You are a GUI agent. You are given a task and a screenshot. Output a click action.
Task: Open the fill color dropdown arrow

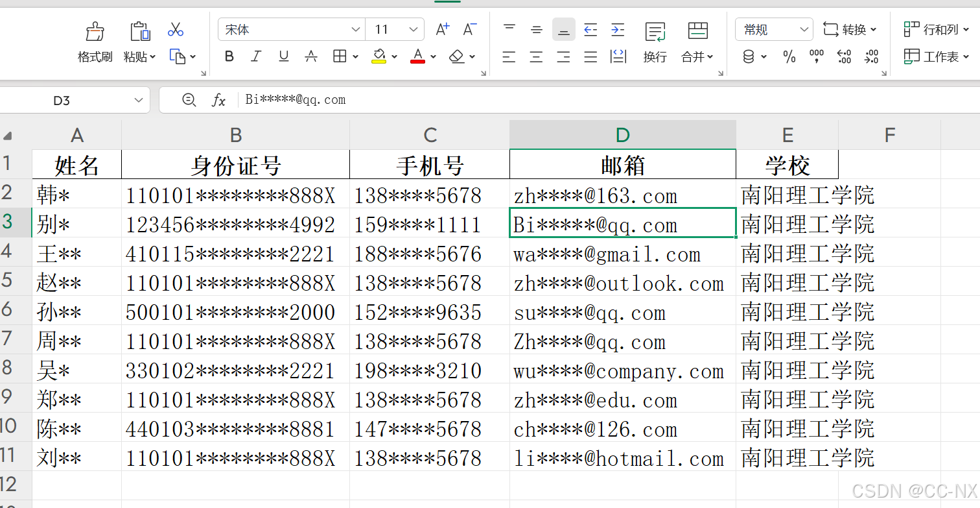[394, 57]
